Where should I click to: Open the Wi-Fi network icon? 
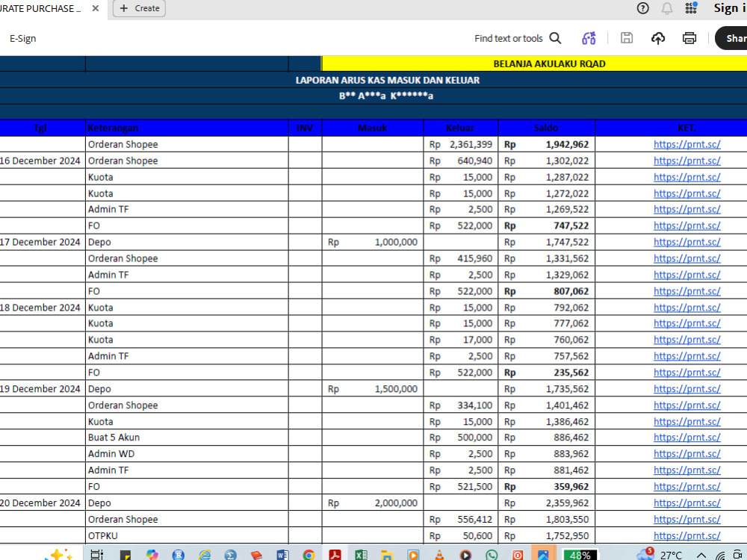720,556
